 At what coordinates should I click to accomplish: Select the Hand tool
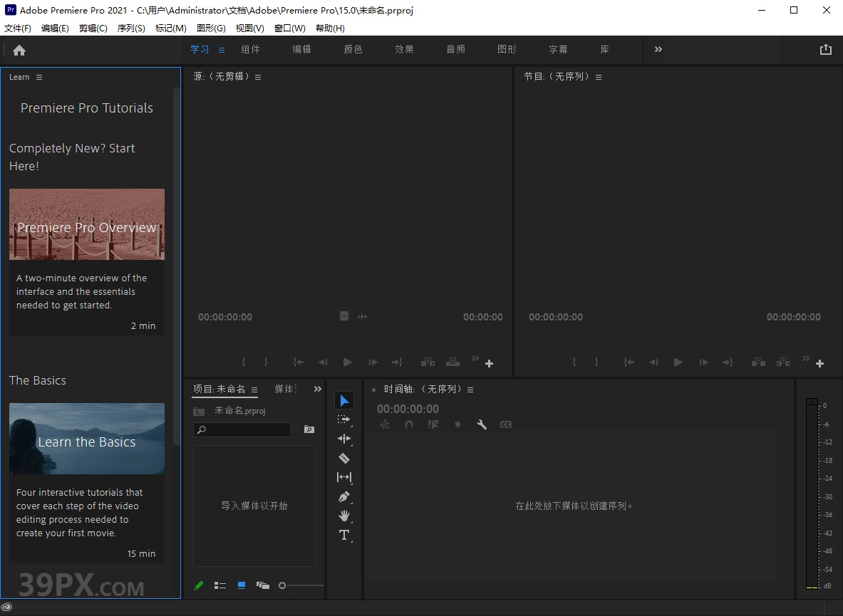click(x=344, y=516)
